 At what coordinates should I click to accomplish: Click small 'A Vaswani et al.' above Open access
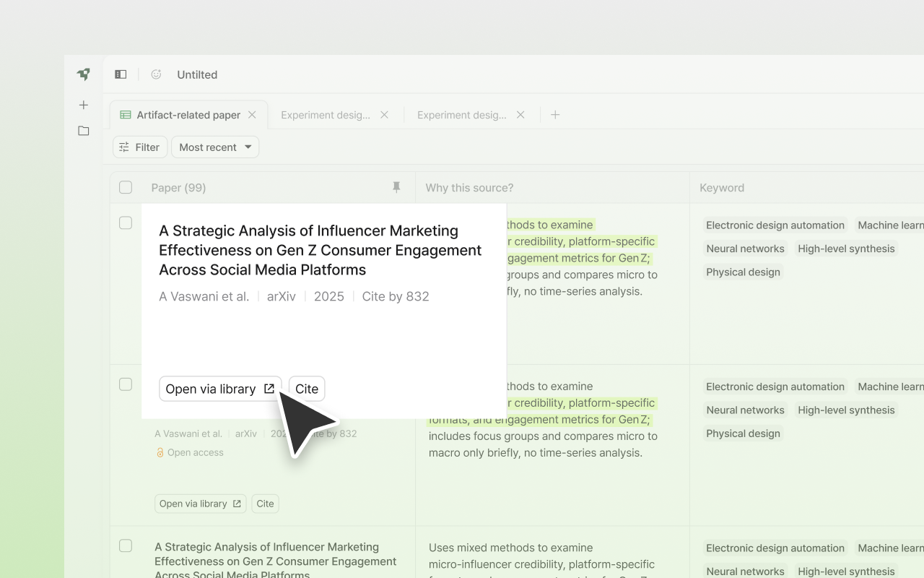coord(188,433)
